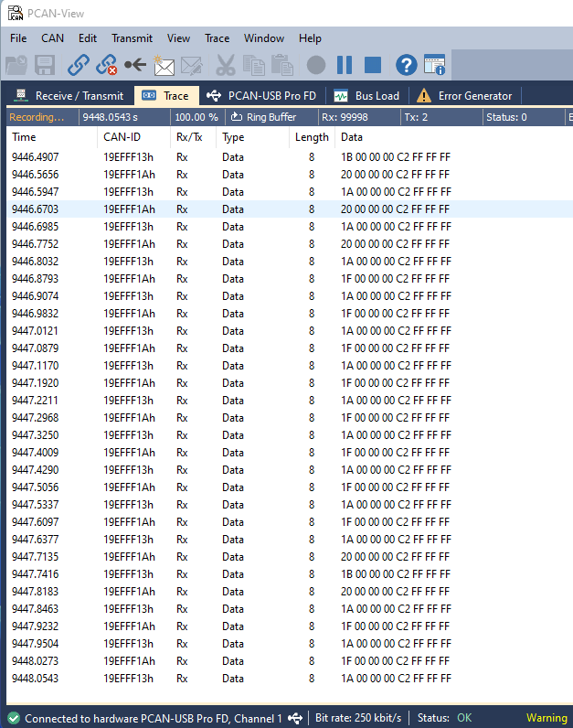Click the Warning label in status bar

(546, 718)
